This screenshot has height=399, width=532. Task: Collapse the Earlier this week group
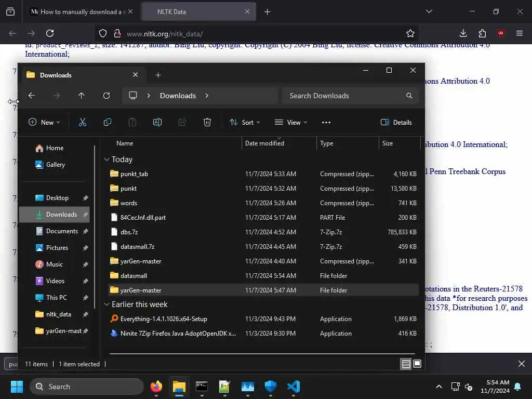pos(107,304)
